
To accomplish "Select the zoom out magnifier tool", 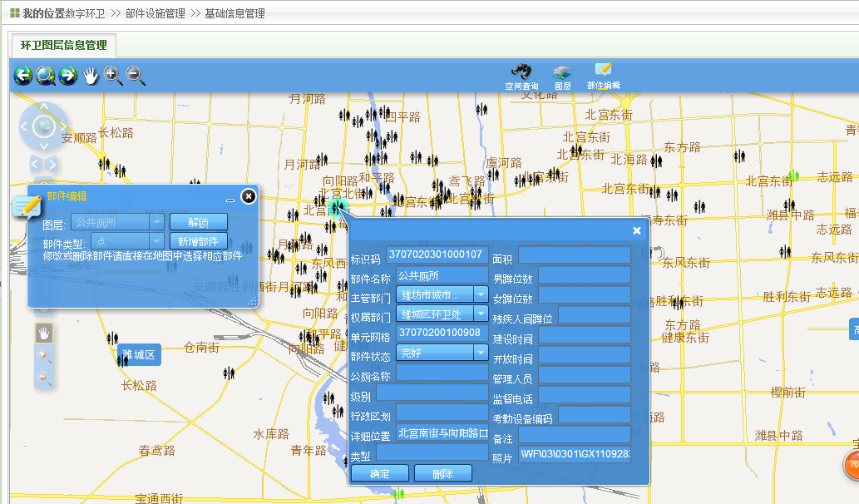I will (136, 76).
